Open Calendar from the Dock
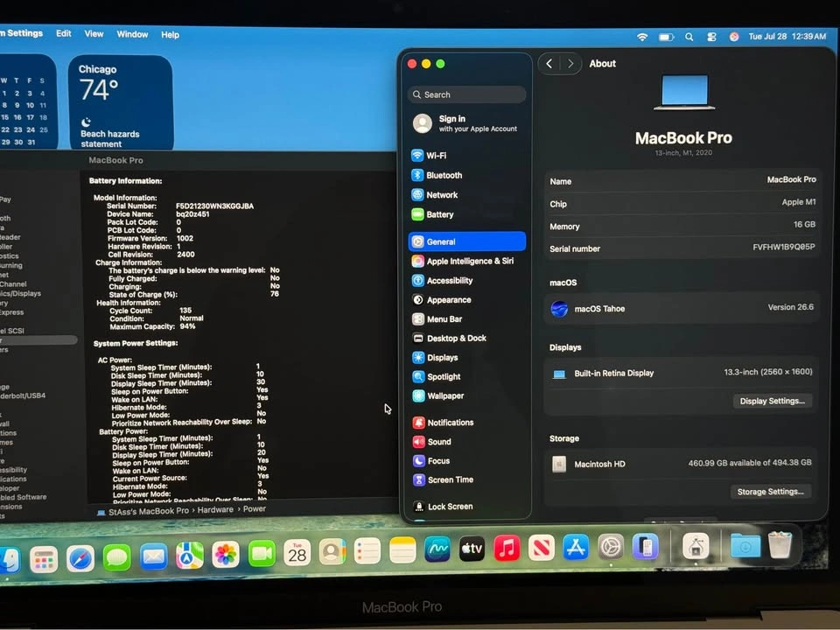This screenshot has width=840, height=630. pyautogui.click(x=297, y=553)
